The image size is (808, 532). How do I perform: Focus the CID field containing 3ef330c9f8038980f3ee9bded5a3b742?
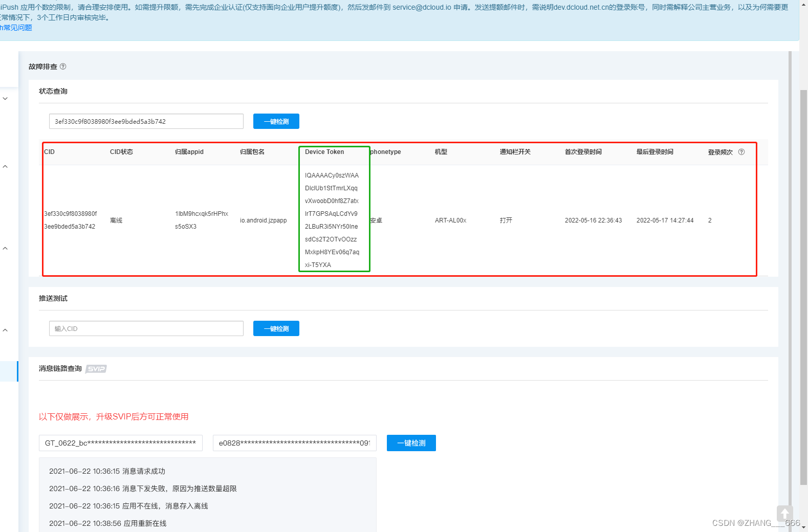click(146, 121)
